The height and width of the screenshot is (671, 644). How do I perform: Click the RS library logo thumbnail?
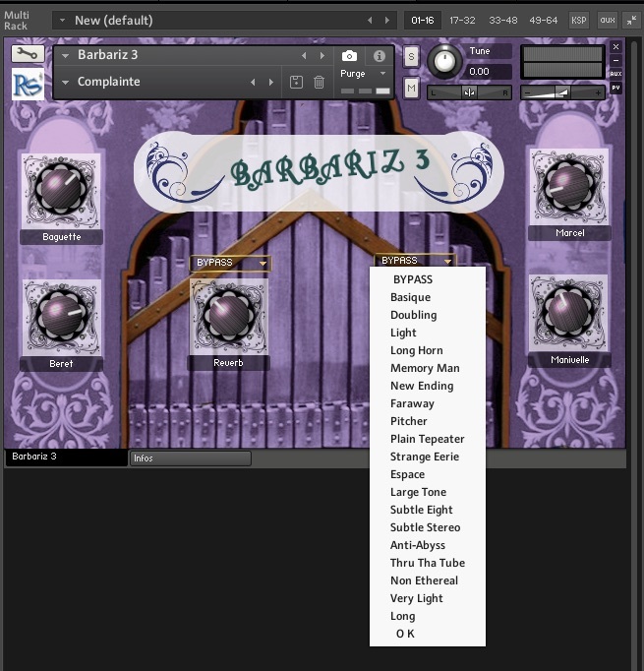point(28,85)
